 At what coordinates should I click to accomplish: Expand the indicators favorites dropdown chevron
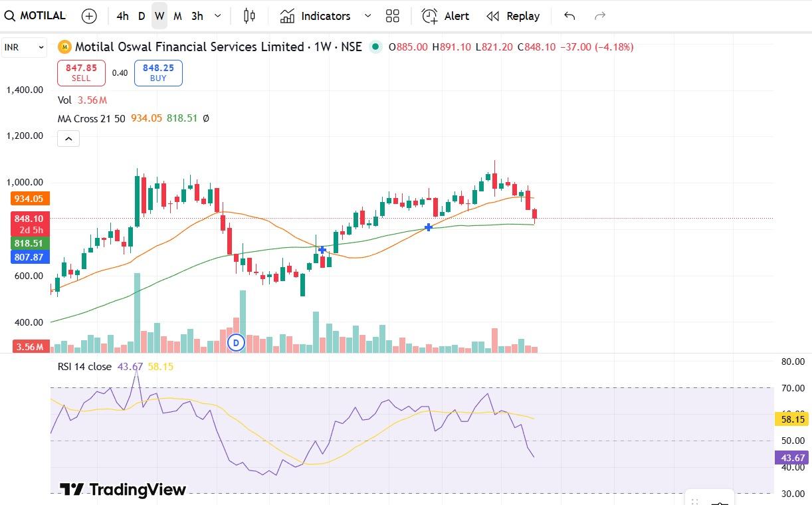367,16
